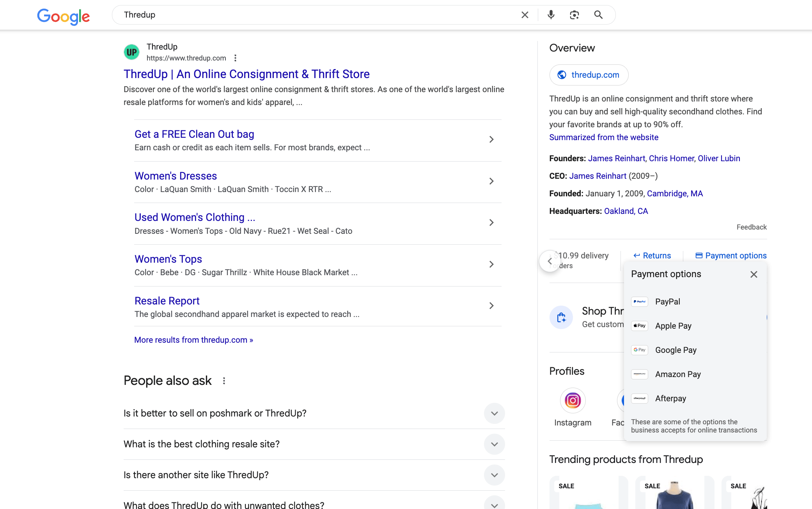Click the Google logo
This screenshot has width=812, height=509.
point(64,16)
